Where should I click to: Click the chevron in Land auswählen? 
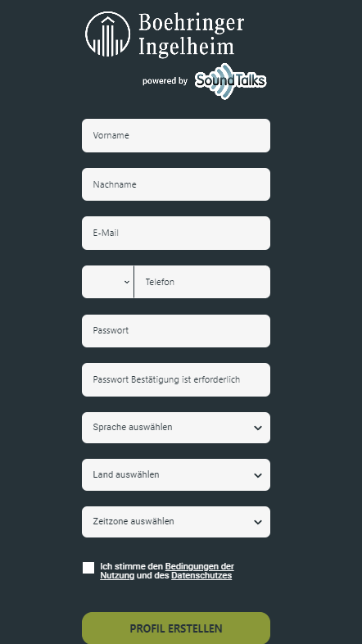[258, 475]
